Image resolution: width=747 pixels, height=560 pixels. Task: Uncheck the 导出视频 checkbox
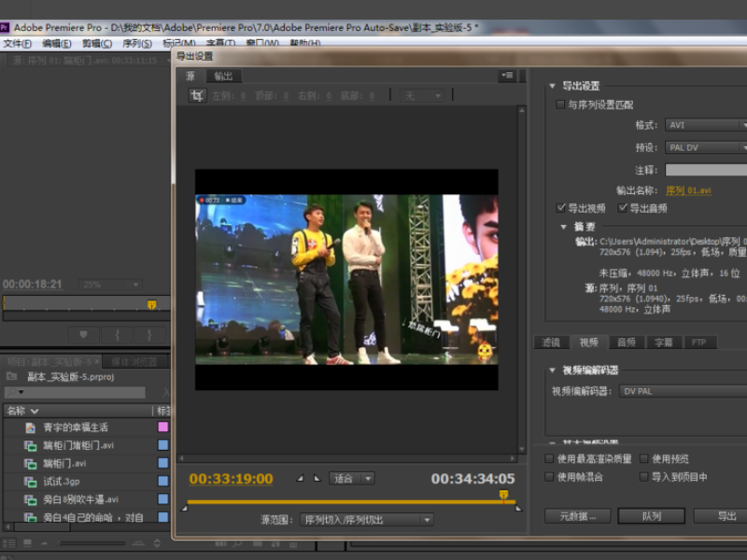click(561, 207)
